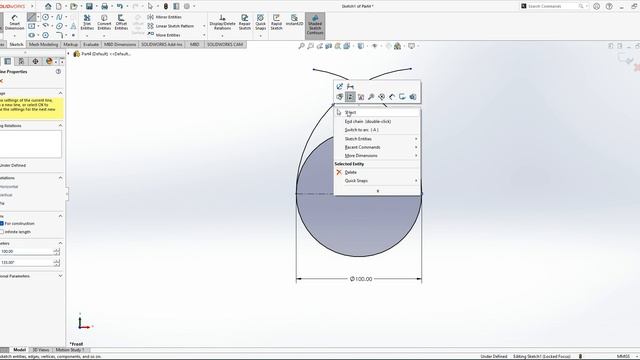Click the Rebuild traffic light icon

click(166, 6)
